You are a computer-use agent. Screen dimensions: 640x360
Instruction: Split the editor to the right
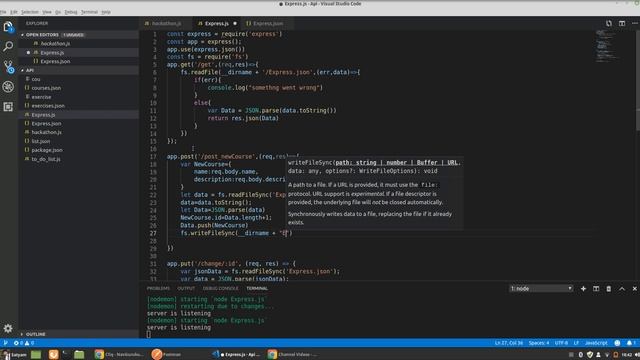(x=622, y=23)
